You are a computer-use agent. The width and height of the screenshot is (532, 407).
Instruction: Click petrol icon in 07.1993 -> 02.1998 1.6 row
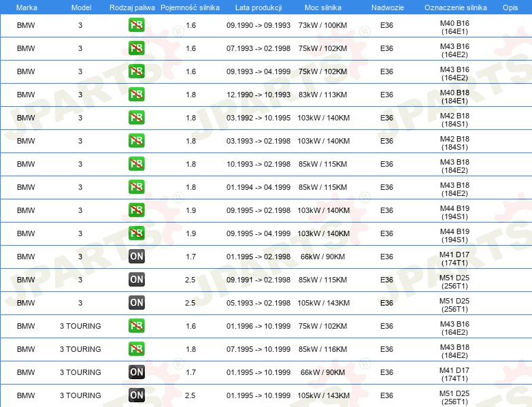tap(136, 48)
